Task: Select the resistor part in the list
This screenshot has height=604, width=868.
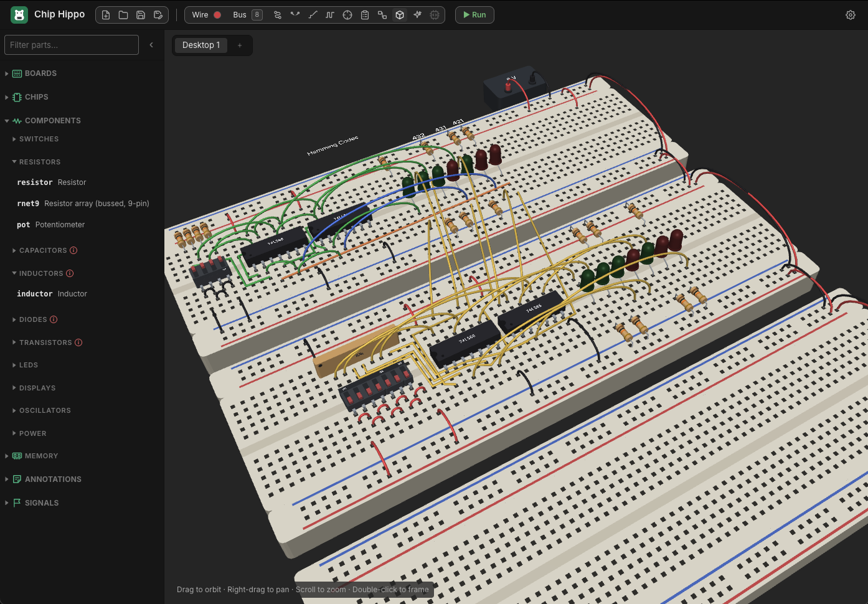Action: pyautogui.click(x=82, y=182)
